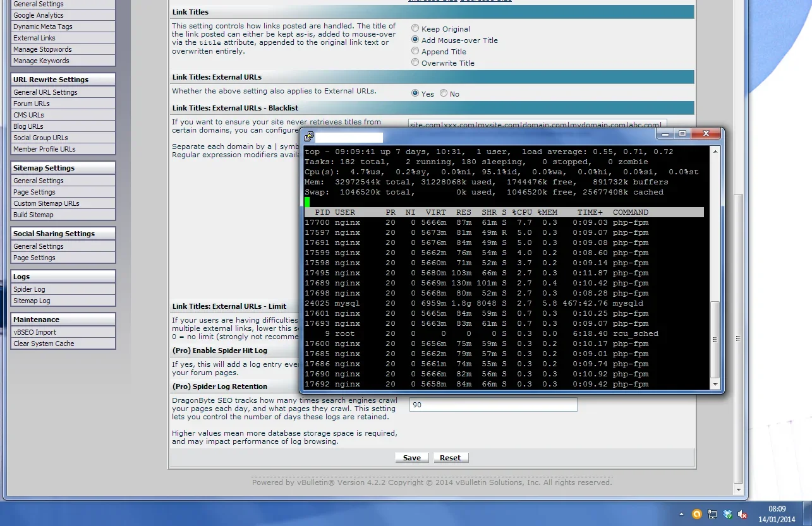Viewport: 812px width, 526px height.
Task: Click the browser page vertical scrollbar thumb
Action: pyautogui.click(x=739, y=338)
